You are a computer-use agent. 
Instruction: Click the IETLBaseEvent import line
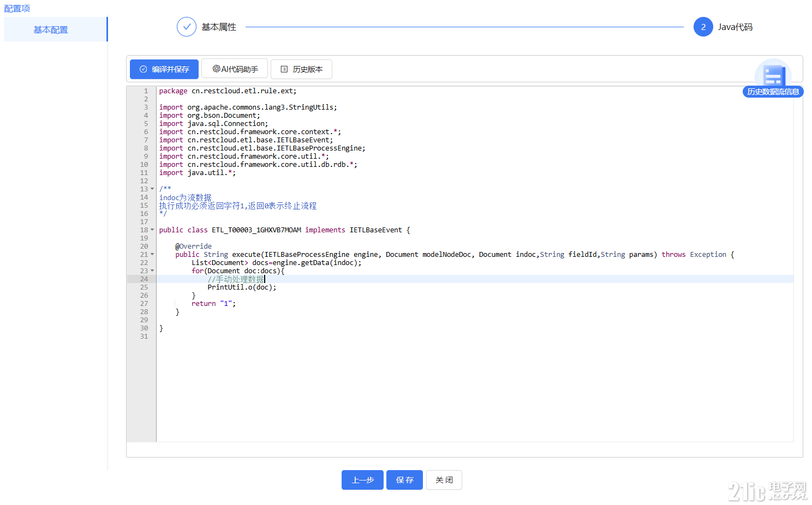point(246,140)
